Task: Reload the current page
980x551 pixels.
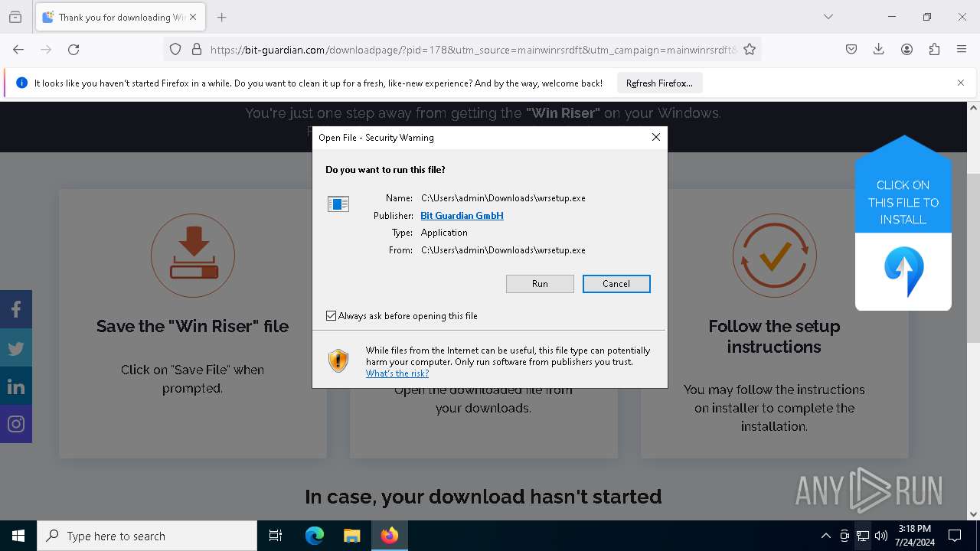Action: pyautogui.click(x=73, y=50)
